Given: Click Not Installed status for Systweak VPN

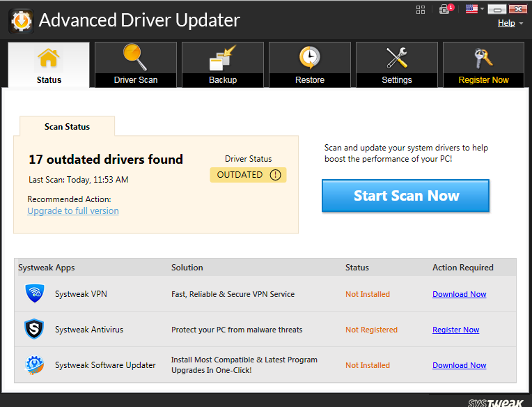Looking at the screenshot, I should click(368, 294).
